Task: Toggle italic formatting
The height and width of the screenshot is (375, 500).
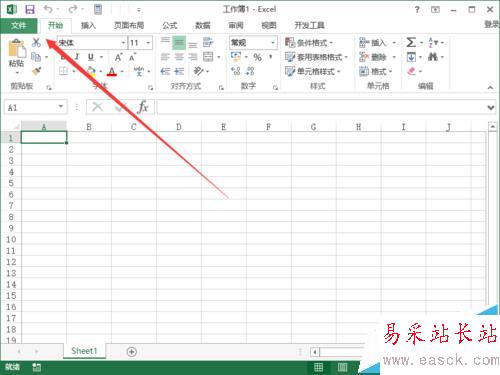Action: coord(77,57)
